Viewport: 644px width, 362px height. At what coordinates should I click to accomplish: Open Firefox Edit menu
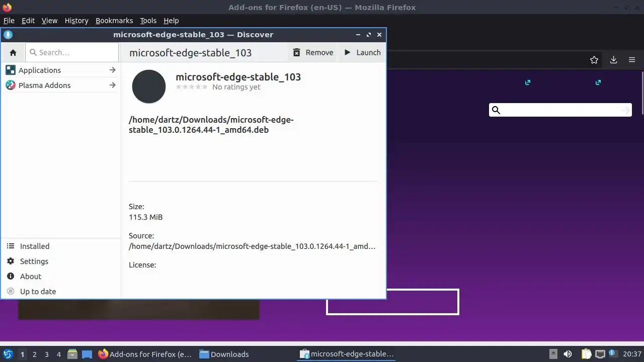coord(28,21)
